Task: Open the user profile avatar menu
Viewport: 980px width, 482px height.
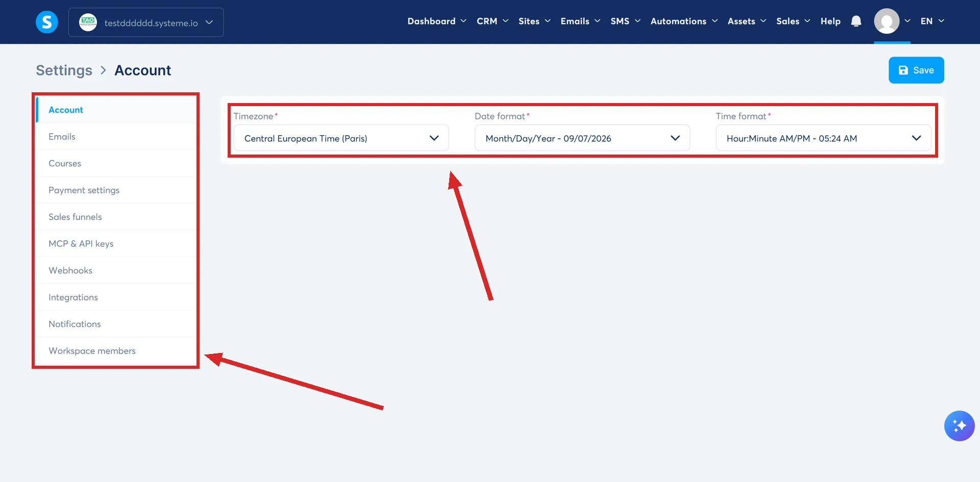Action: (887, 21)
